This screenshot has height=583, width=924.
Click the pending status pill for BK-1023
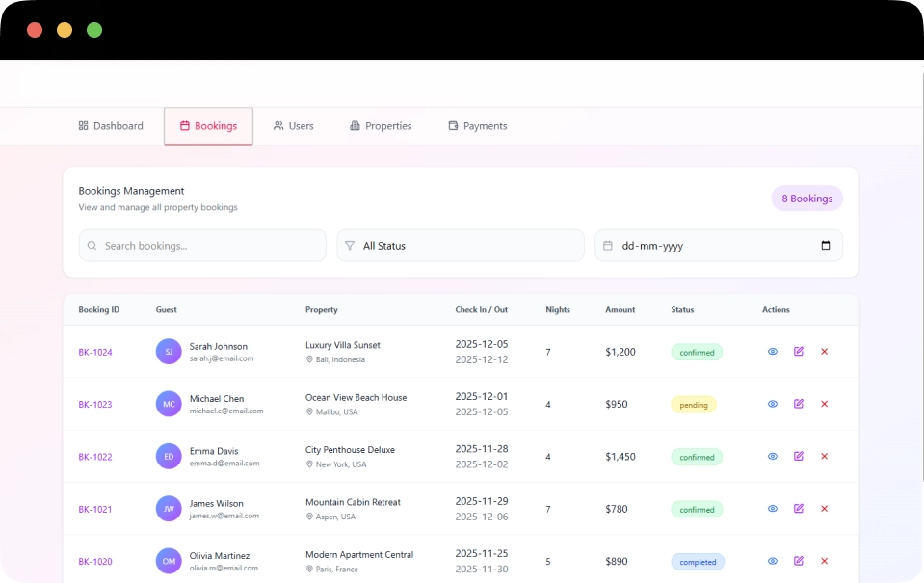click(x=694, y=404)
